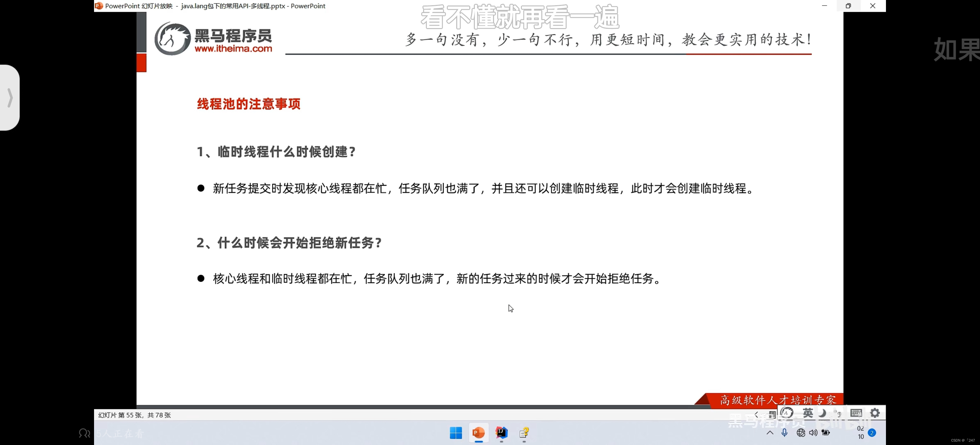Click the IME punctuation mode icon

(837, 413)
